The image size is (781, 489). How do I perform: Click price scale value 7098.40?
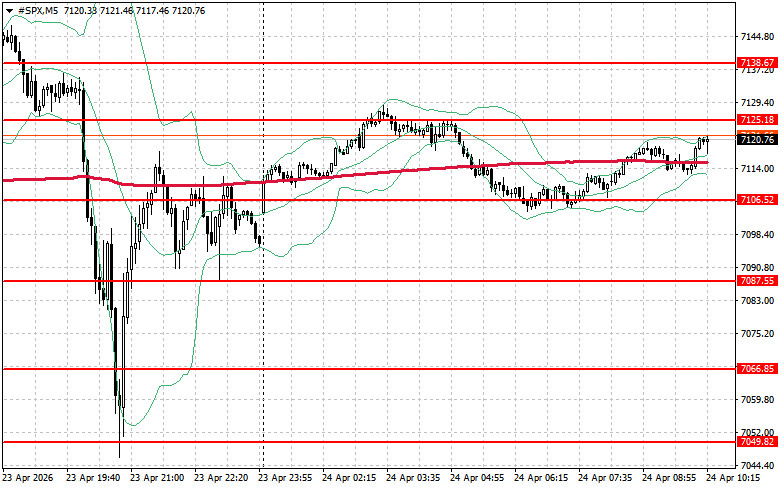click(758, 235)
